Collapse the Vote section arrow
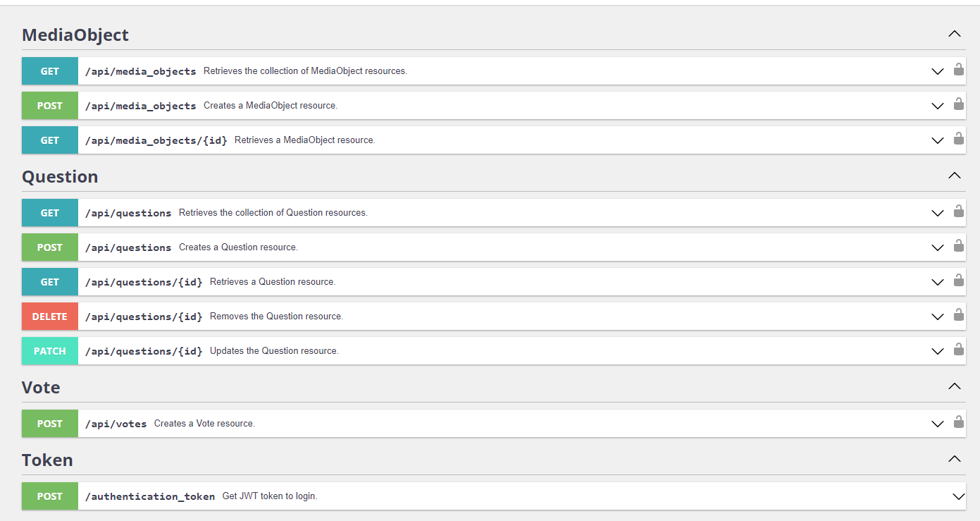 click(955, 386)
